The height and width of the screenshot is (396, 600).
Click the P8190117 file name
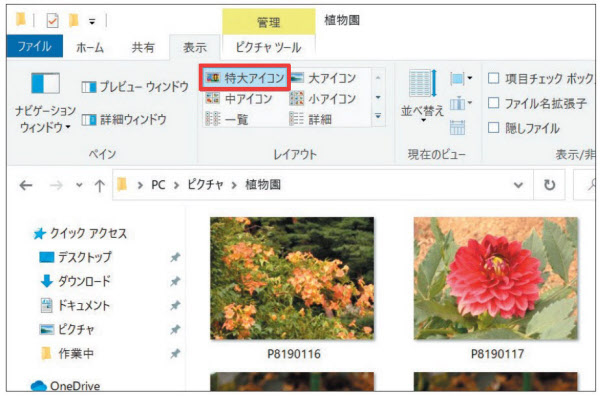[497, 354]
